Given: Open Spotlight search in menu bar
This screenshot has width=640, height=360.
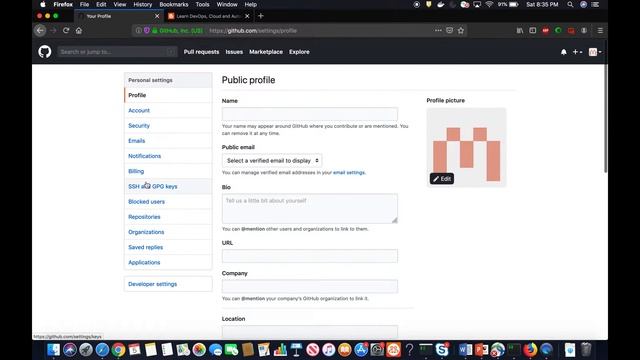Looking at the screenshot, I should coord(570,4).
